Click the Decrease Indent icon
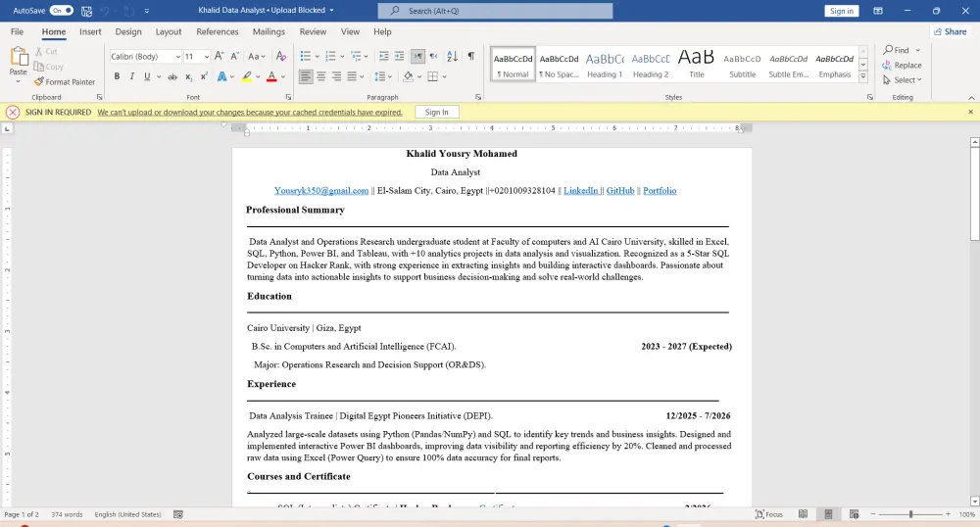The height and width of the screenshot is (527, 980). click(x=384, y=56)
